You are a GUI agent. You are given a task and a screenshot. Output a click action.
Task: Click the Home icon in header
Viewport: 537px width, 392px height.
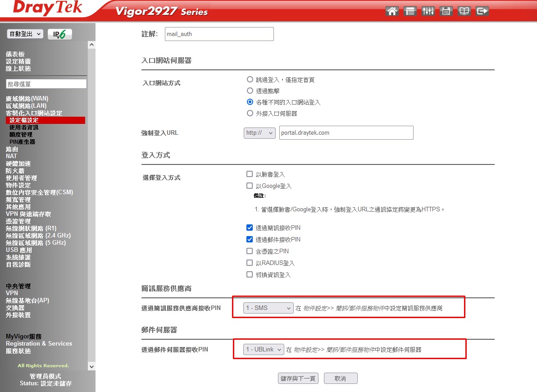(392, 11)
